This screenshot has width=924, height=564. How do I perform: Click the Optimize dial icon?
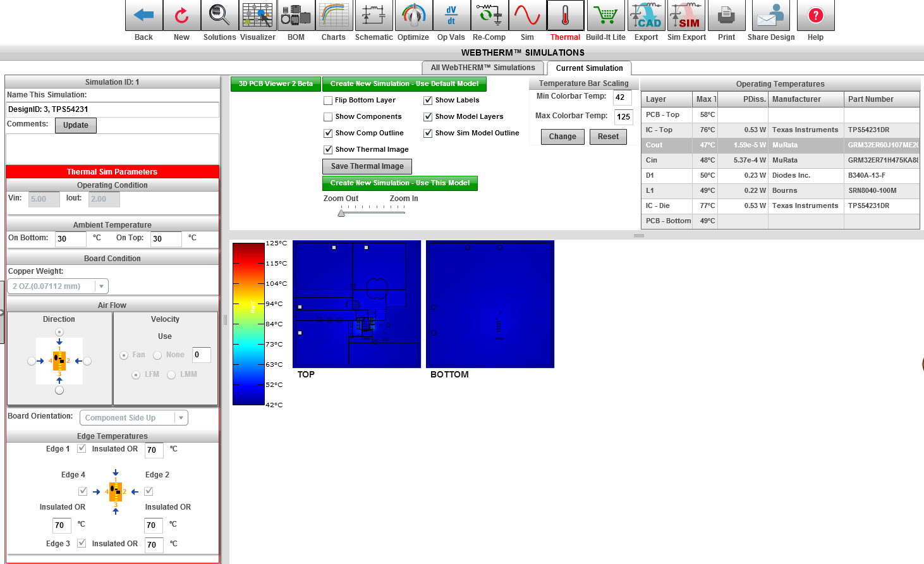pos(413,16)
